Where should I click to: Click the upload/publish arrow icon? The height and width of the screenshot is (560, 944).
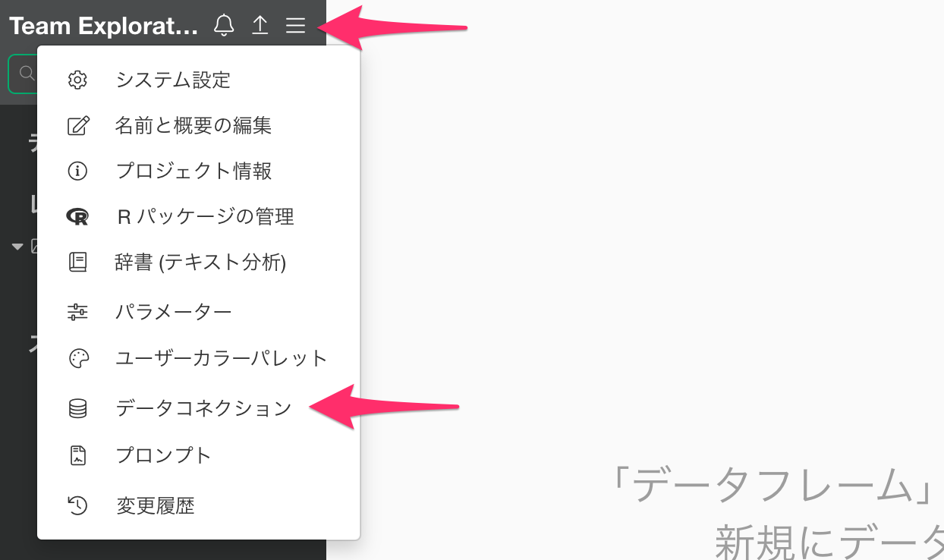[x=260, y=26]
